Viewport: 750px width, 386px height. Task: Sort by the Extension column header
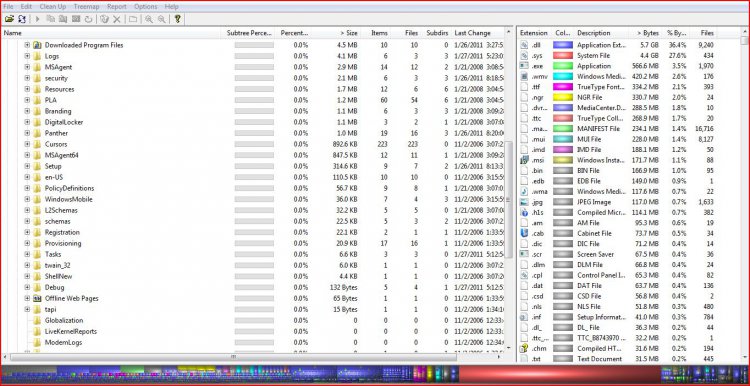(x=534, y=33)
